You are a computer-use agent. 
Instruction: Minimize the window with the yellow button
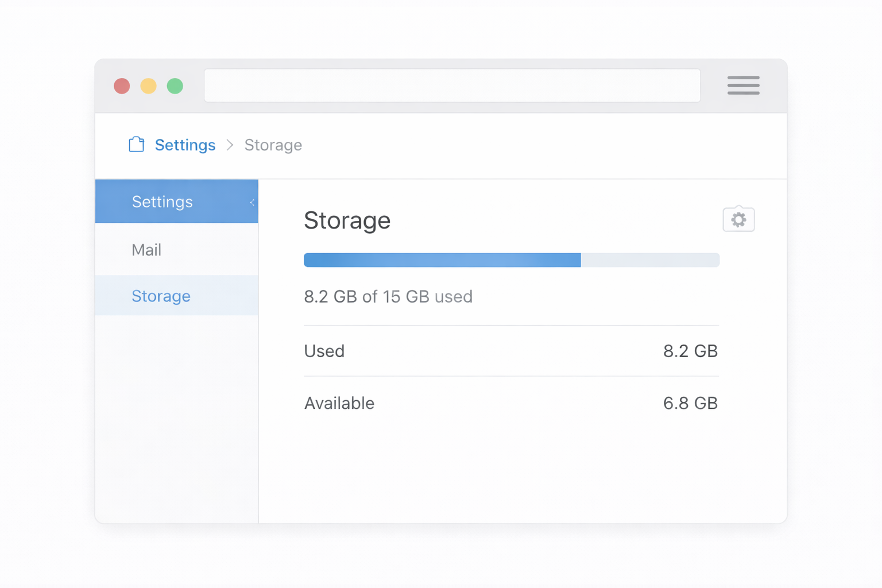[x=148, y=86]
